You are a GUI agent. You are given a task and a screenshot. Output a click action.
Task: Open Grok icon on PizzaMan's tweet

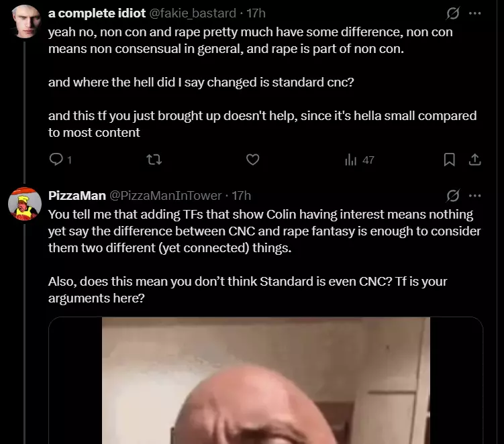click(452, 196)
